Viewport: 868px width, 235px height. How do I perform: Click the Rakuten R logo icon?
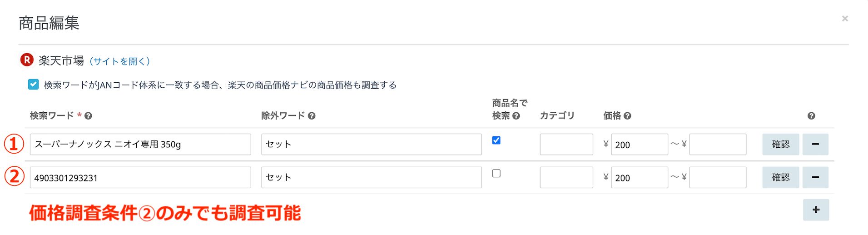[x=27, y=60]
